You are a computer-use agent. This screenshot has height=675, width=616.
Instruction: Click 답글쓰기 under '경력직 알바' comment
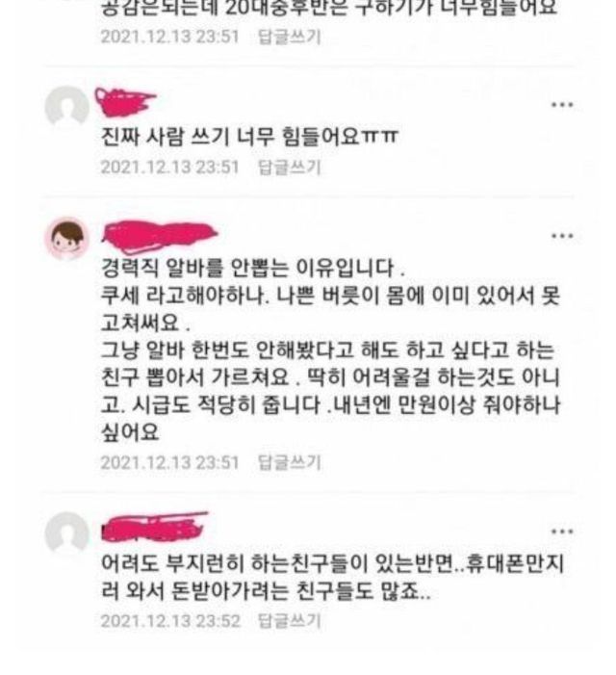click(289, 463)
